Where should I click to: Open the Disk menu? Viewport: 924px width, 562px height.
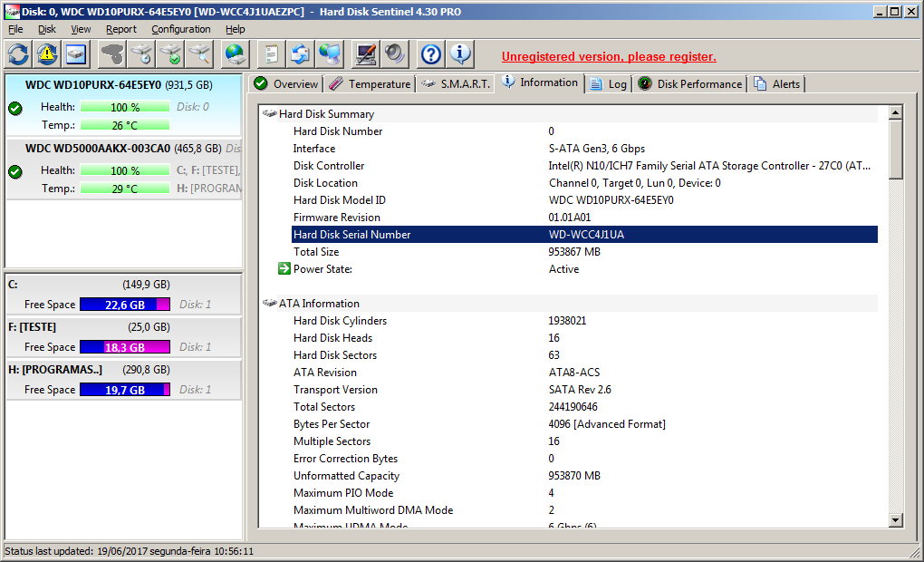(x=47, y=29)
